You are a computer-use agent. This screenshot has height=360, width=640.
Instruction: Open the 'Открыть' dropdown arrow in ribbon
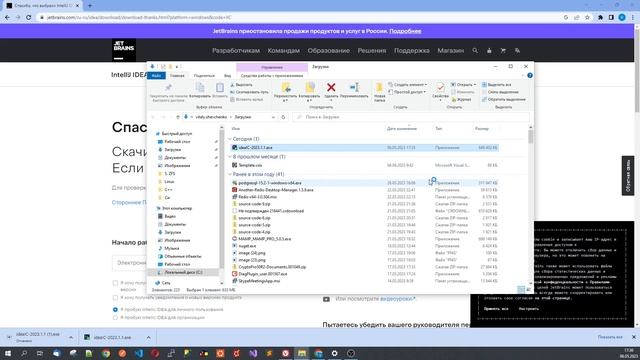pos(475,84)
